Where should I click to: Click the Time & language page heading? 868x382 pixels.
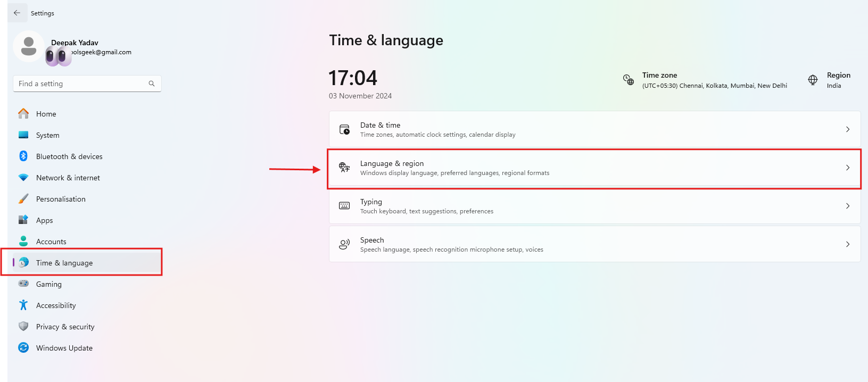(386, 40)
